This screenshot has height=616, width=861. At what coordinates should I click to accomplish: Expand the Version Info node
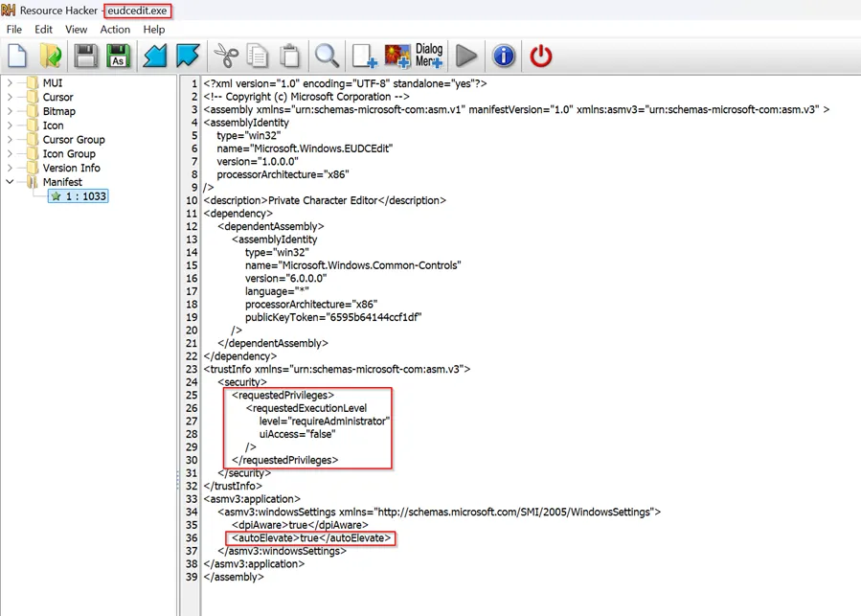tap(11, 168)
